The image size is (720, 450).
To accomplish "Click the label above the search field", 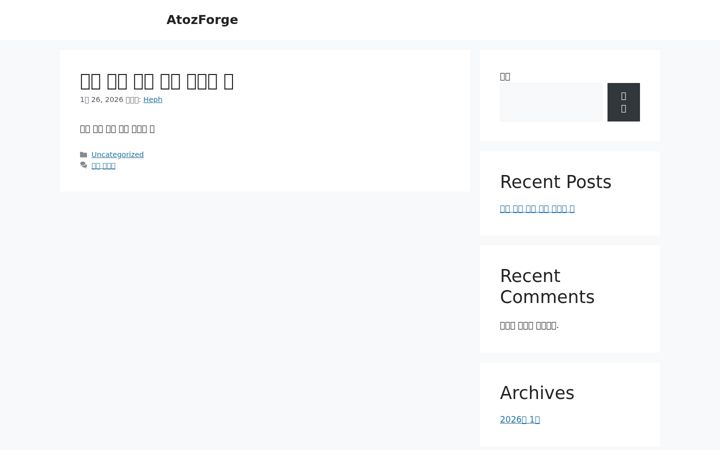I will coord(505,77).
